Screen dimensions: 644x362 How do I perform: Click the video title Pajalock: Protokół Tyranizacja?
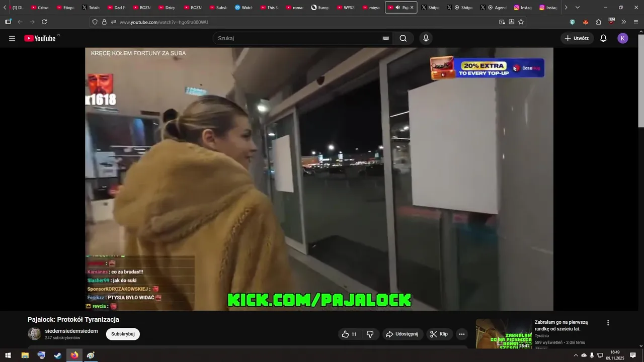(x=73, y=319)
